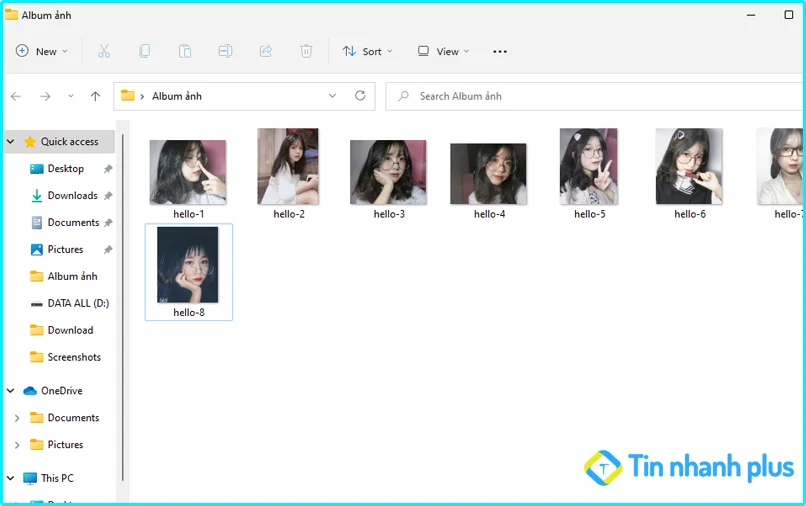Select This PC in sidebar
The image size is (806, 506).
pyautogui.click(x=57, y=478)
